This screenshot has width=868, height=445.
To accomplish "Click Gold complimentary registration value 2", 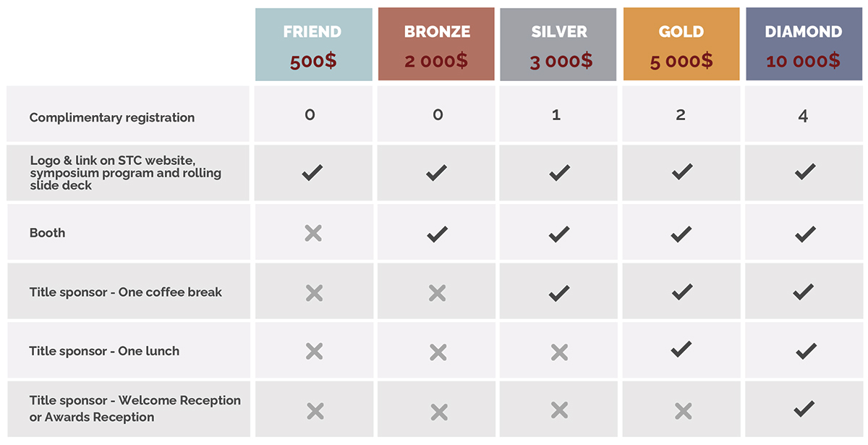I will click(681, 114).
